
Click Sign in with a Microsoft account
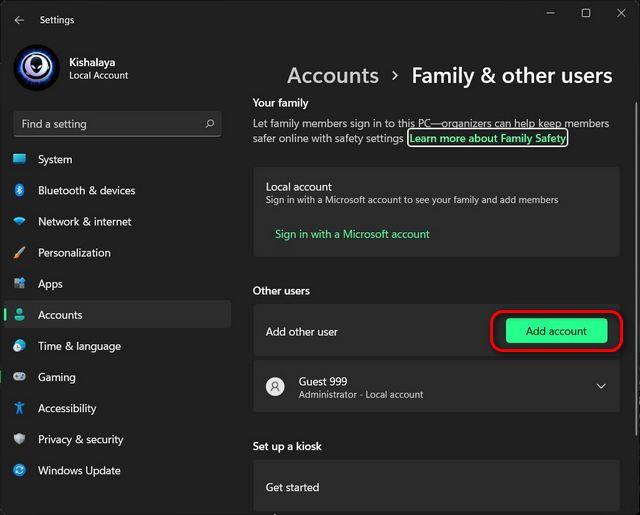(x=352, y=234)
